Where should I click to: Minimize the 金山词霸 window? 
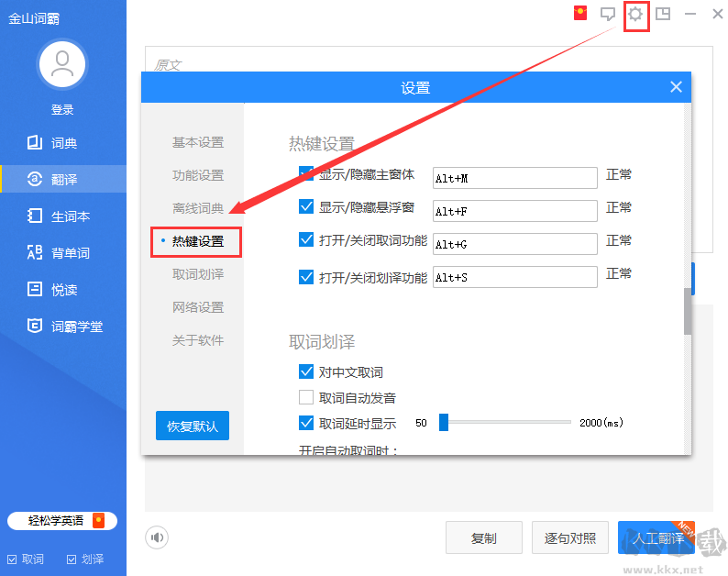[x=689, y=14]
